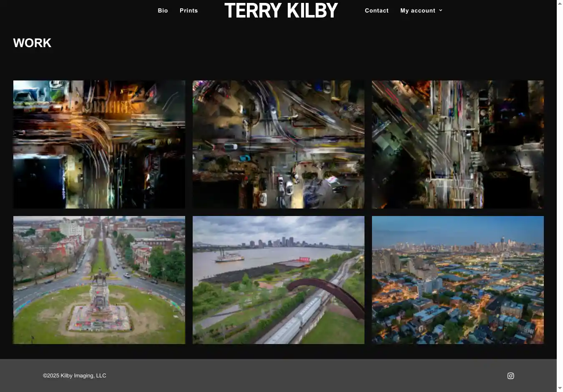Click the ©2025 Kilby Imaging, LLC text
Screen dimensions: 563x392
pyautogui.click(x=75, y=376)
